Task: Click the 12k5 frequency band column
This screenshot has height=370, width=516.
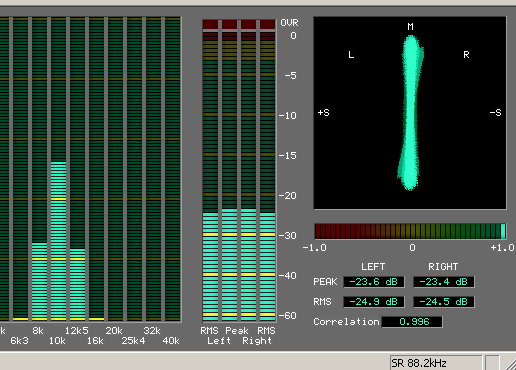Action: (x=78, y=169)
